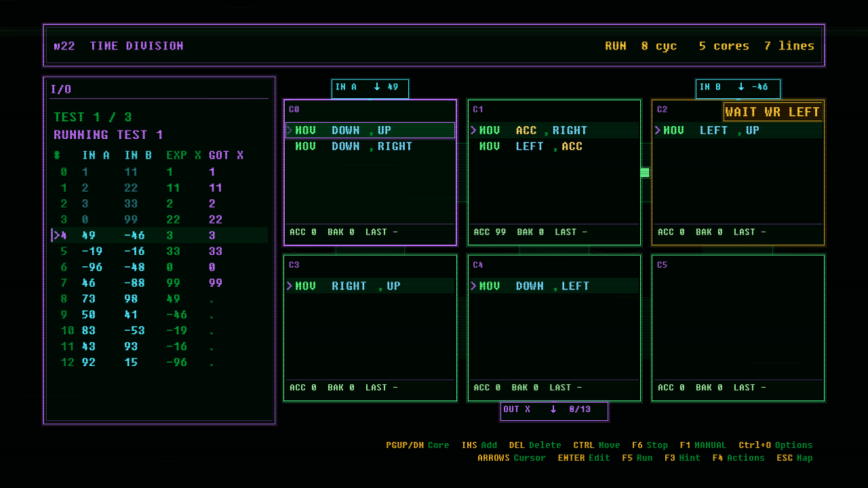
Task: Click the TIME DIVISION puzzle title
Action: click(x=137, y=46)
